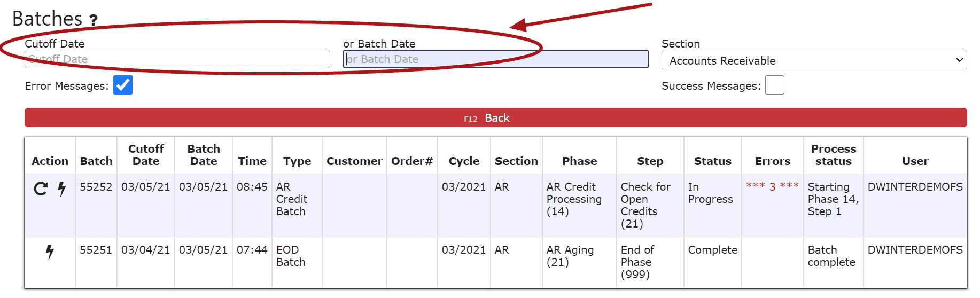Click the Batch column header

[96, 161]
